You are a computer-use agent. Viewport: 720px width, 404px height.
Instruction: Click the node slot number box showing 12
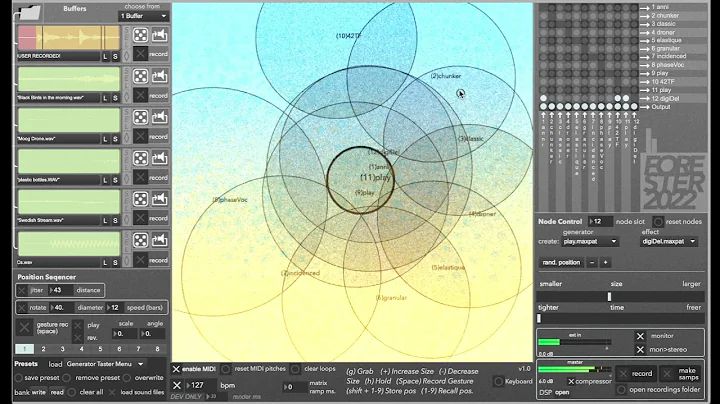point(601,221)
